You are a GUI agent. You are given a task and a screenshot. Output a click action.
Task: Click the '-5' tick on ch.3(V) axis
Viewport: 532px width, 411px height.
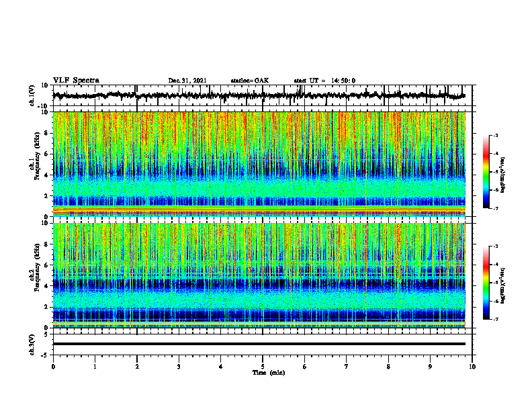pos(46,355)
